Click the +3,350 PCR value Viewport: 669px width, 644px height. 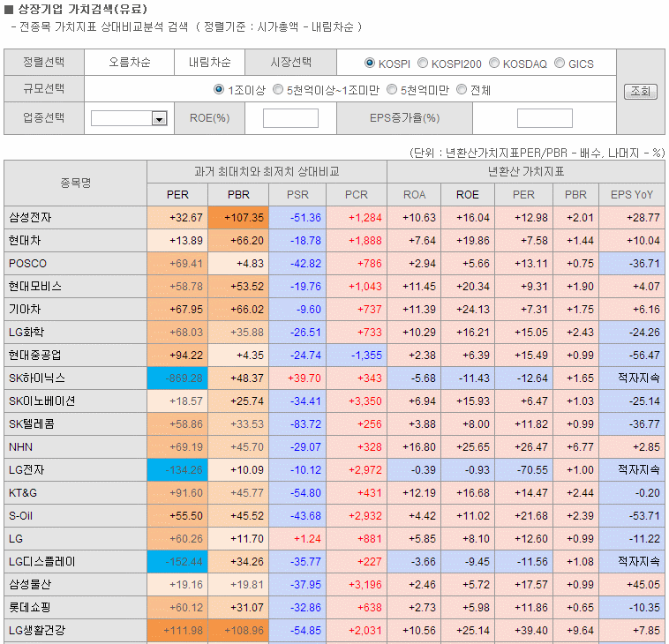[x=365, y=401]
